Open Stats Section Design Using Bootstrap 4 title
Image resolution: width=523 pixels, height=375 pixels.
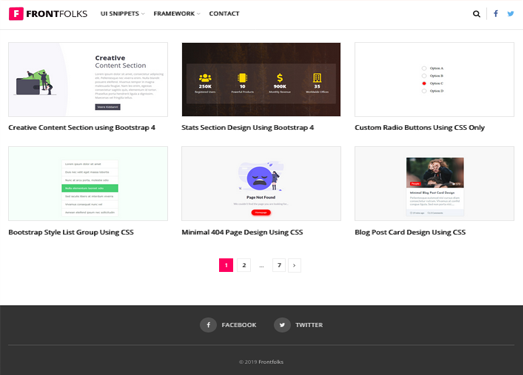tap(247, 127)
